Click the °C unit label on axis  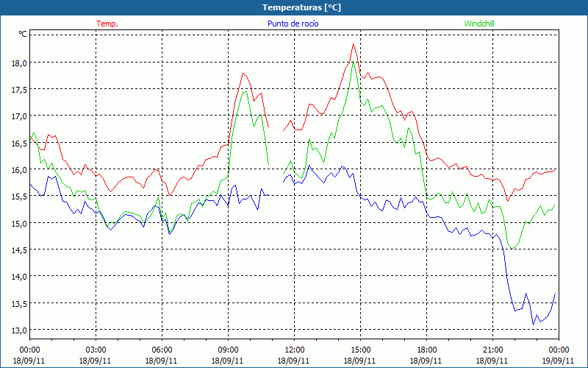pos(23,34)
